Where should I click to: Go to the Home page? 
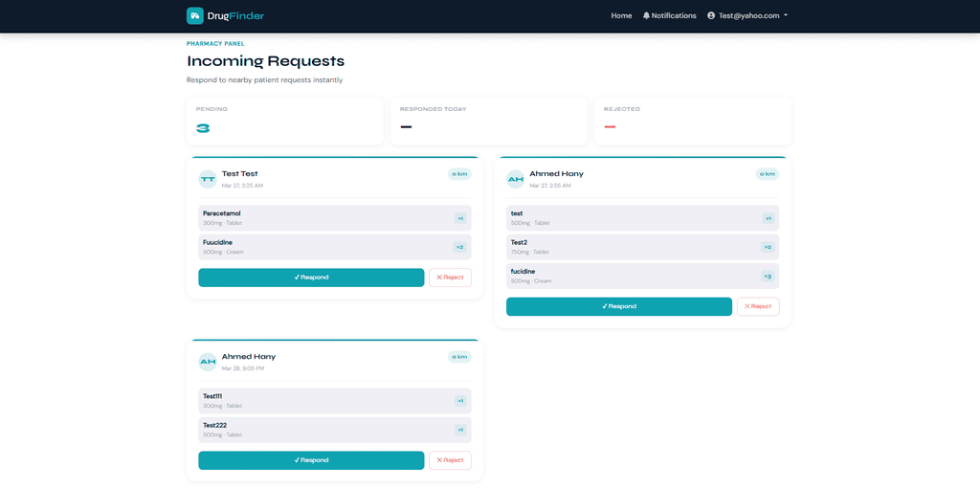[x=621, y=15]
